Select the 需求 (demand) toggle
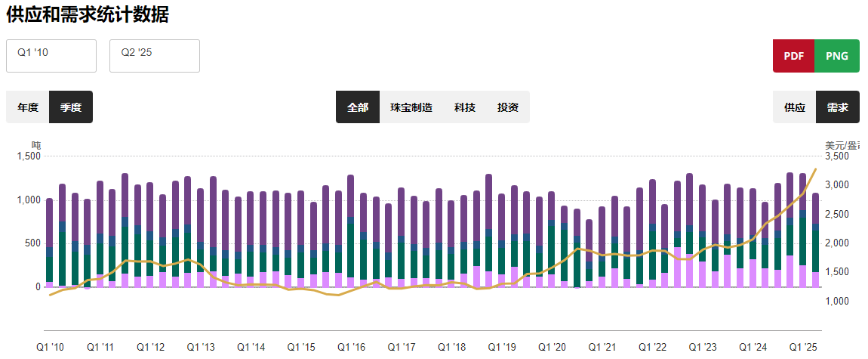This screenshot has height=359, width=868. 837,107
